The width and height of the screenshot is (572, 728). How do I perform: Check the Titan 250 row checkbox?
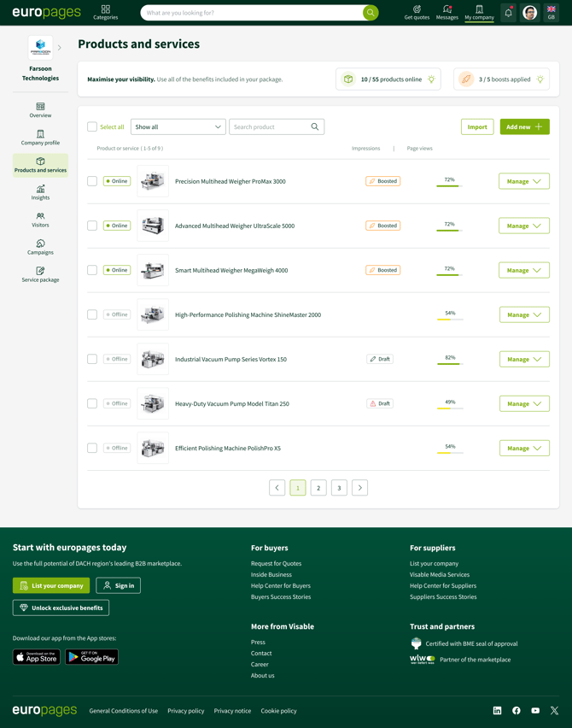coord(92,403)
